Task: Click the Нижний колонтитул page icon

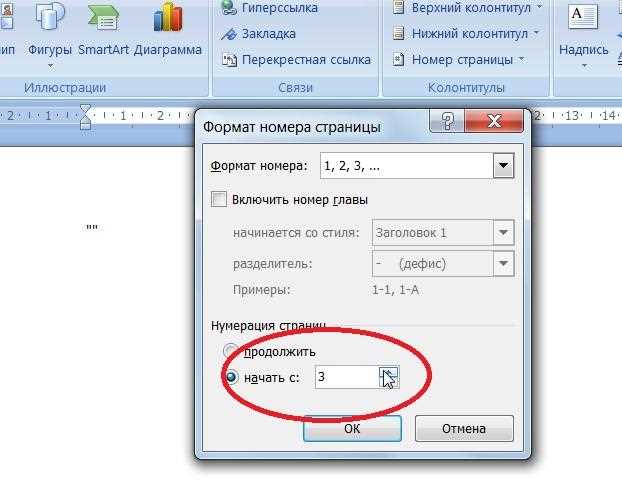Action: 398,34
